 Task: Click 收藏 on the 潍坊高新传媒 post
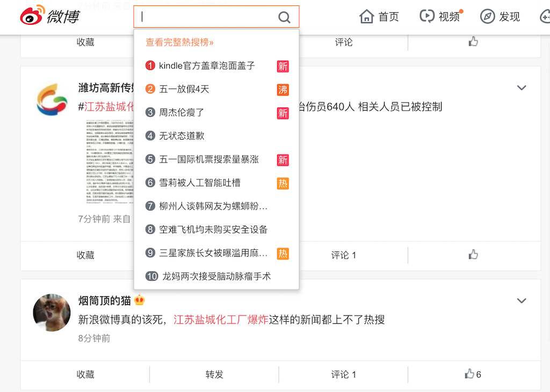(x=85, y=255)
